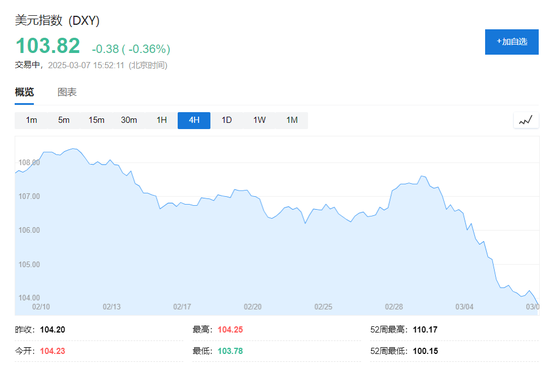Click the 今开 value 104.23
This screenshot has height=372, width=550.
53,351
